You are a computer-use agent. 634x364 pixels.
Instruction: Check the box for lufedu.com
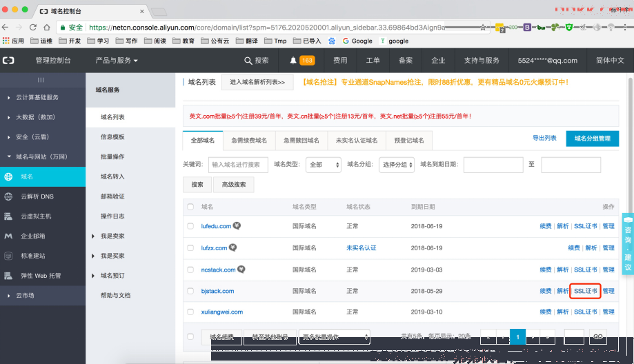click(x=190, y=226)
